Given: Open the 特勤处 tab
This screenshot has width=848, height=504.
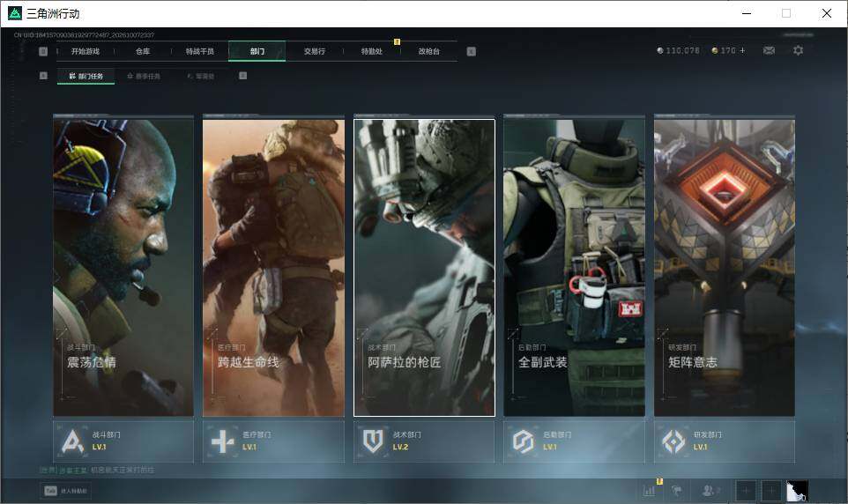Looking at the screenshot, I should (371, 51).
